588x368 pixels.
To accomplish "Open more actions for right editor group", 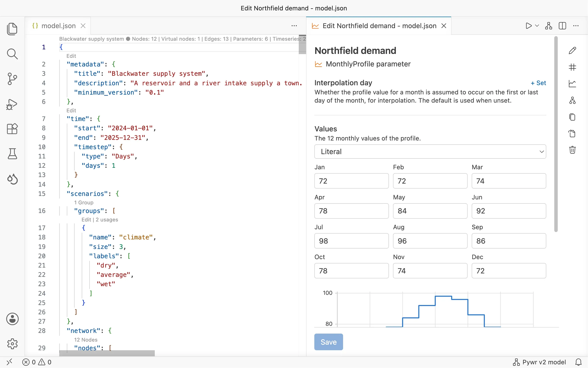I will [x=576, y=26].
